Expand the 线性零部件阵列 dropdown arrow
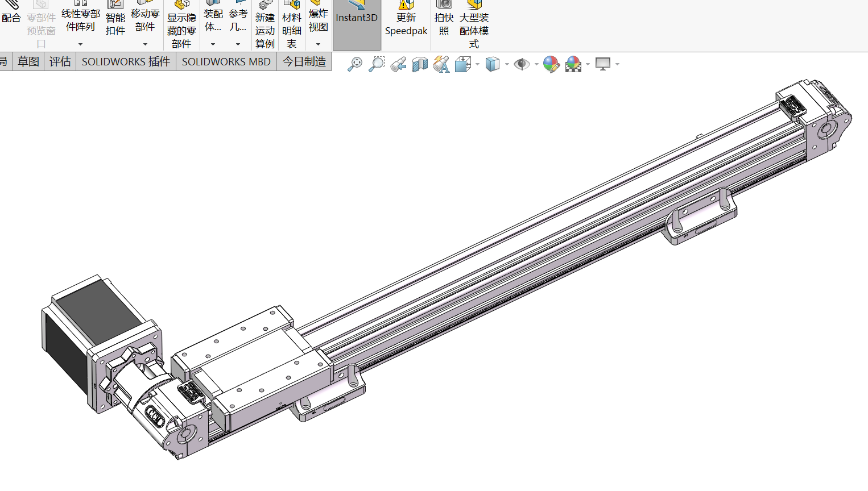Viewport: 868px width, 491px height. pos(80,44)
